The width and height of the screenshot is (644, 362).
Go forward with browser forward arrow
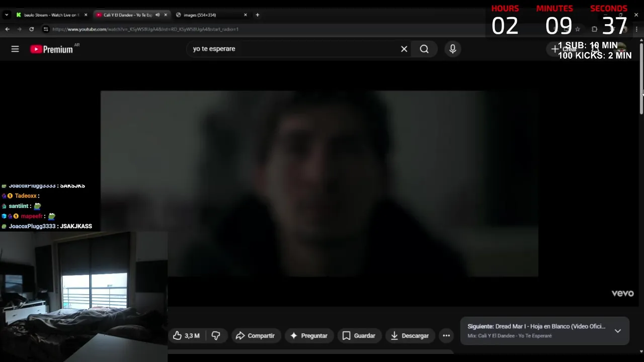click(20, 29)
